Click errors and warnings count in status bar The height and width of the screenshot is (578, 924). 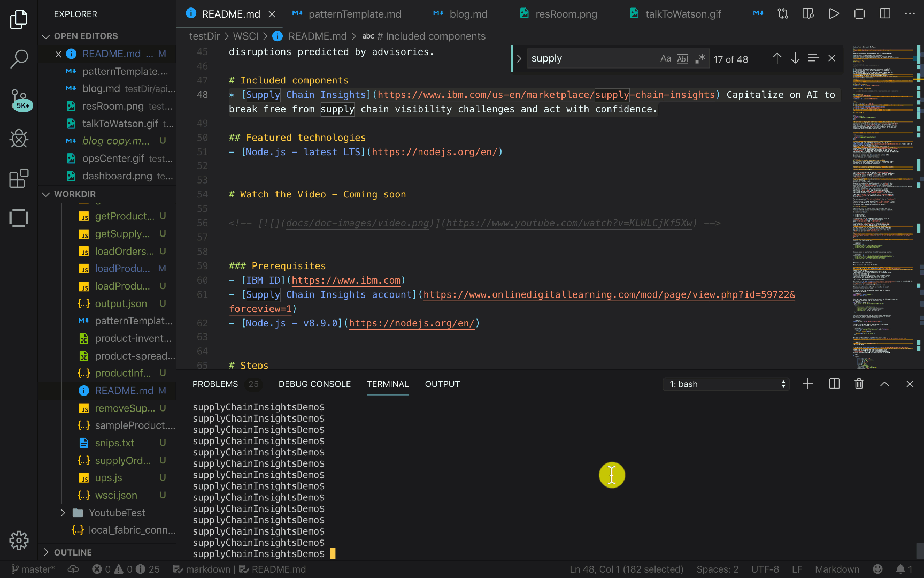126,569
